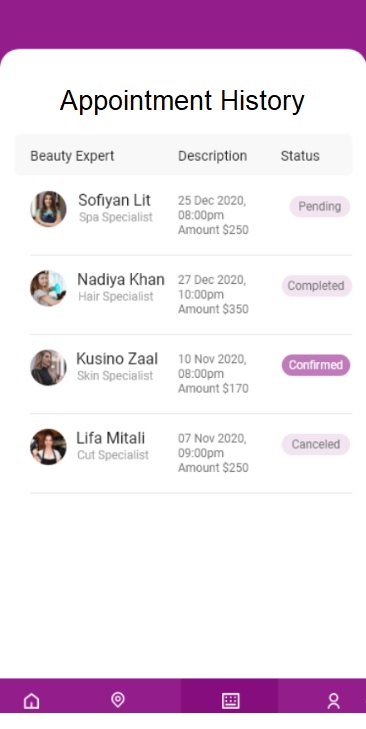The width and height of the screenshot is (366, 729).
Task: Open Sofiyan Lit's name link
Action: (x=114, y=200)
